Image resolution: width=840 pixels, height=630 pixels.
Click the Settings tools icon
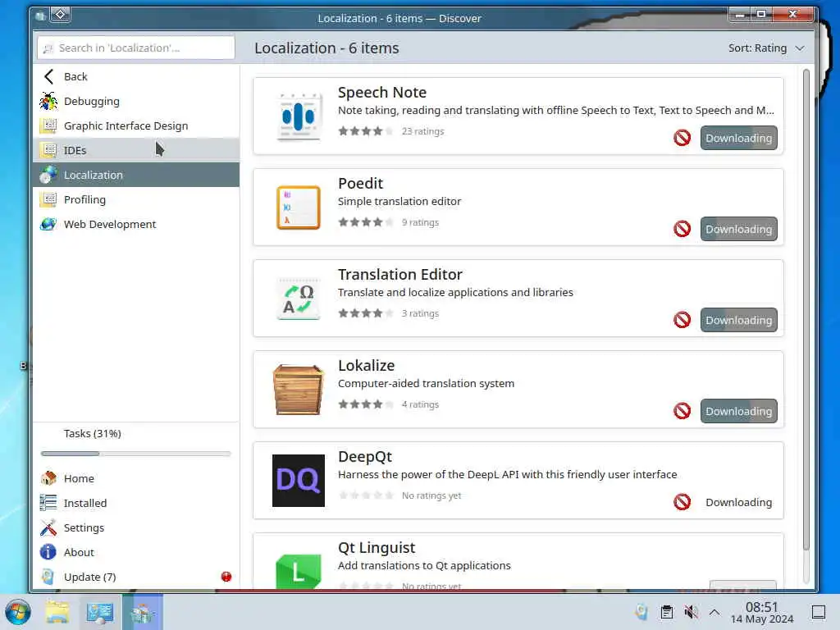48,527
